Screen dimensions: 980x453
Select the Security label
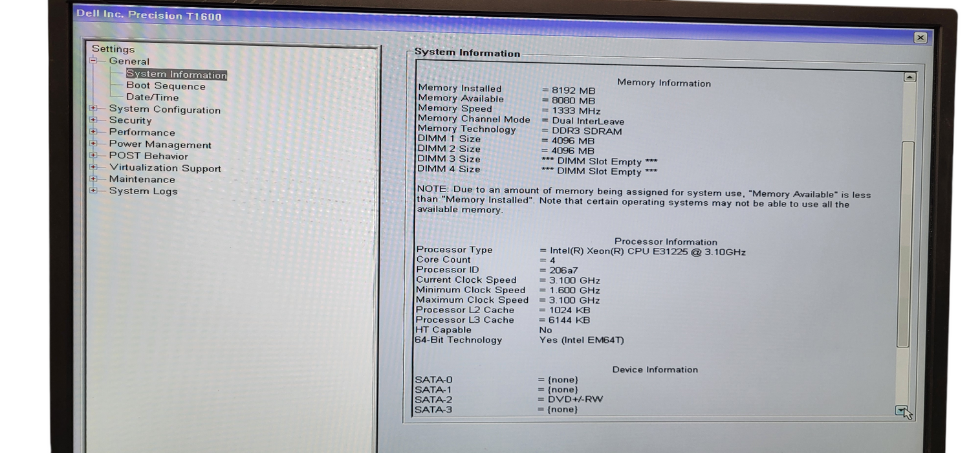(130, 120)
